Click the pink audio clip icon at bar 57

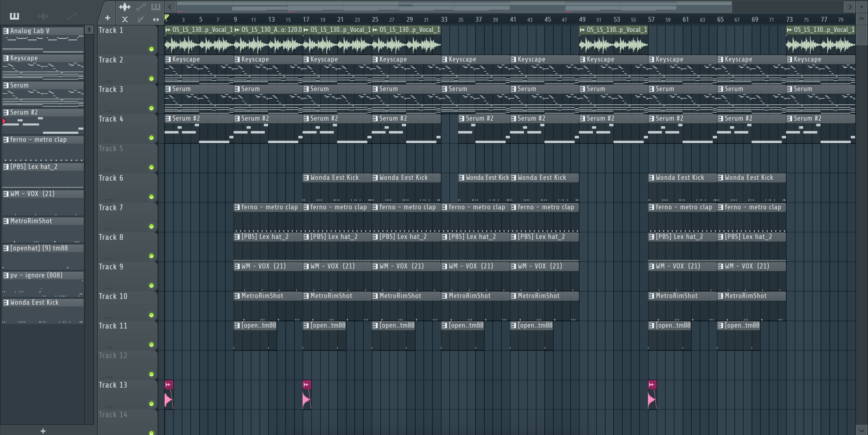(x=652, y=384)
